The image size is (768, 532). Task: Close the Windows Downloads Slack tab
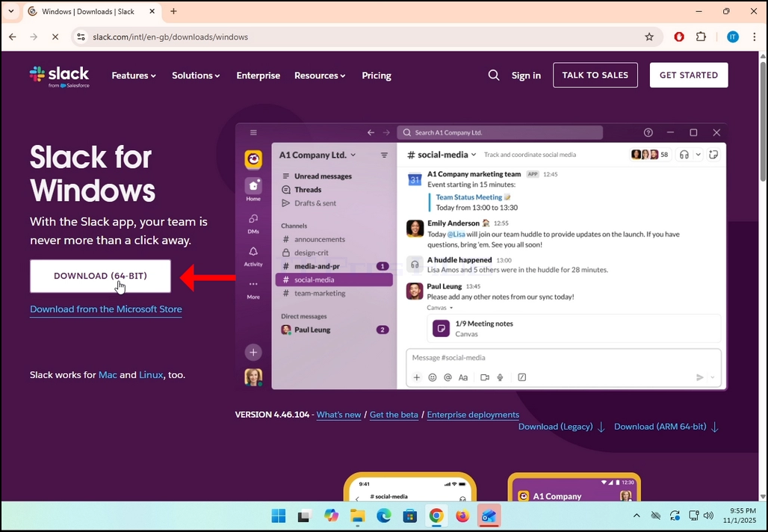point(152,11)
